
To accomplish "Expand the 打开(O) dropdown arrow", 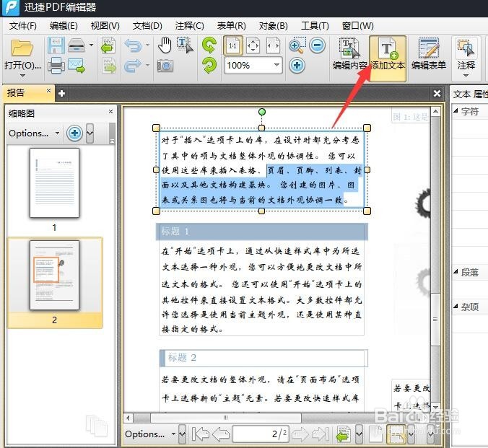I will pyautogui.click(x=22, y=76).
